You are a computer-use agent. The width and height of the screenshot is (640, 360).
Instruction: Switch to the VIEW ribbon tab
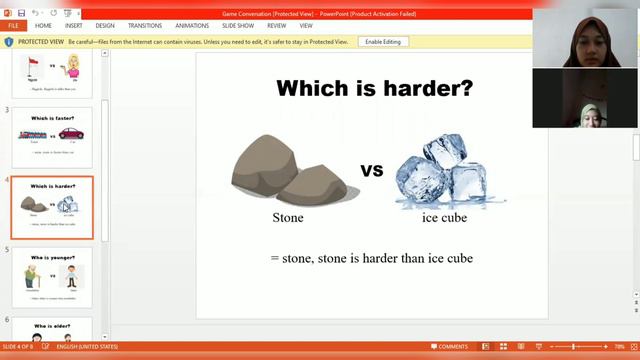306,26
